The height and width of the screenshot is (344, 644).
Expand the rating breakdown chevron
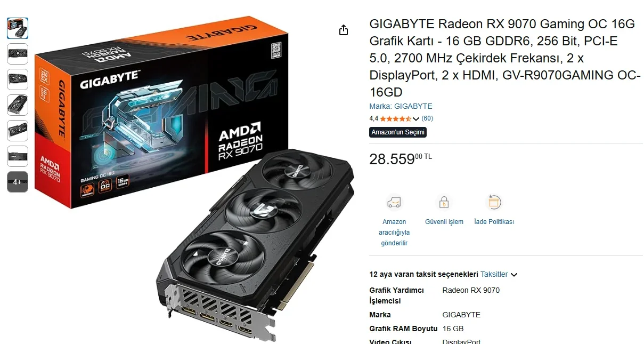click(x=416, y=119)
